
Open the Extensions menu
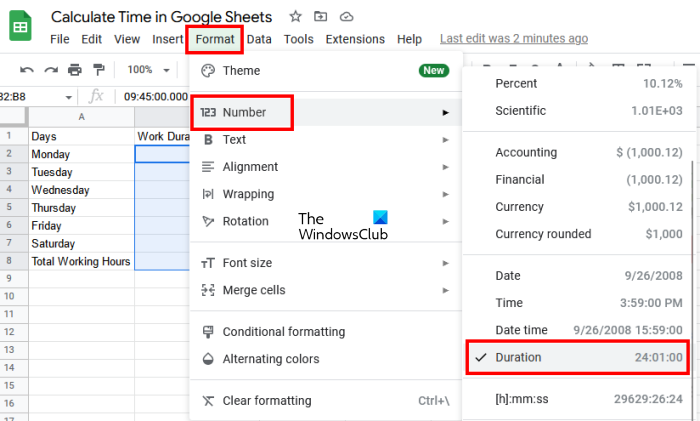355,39
